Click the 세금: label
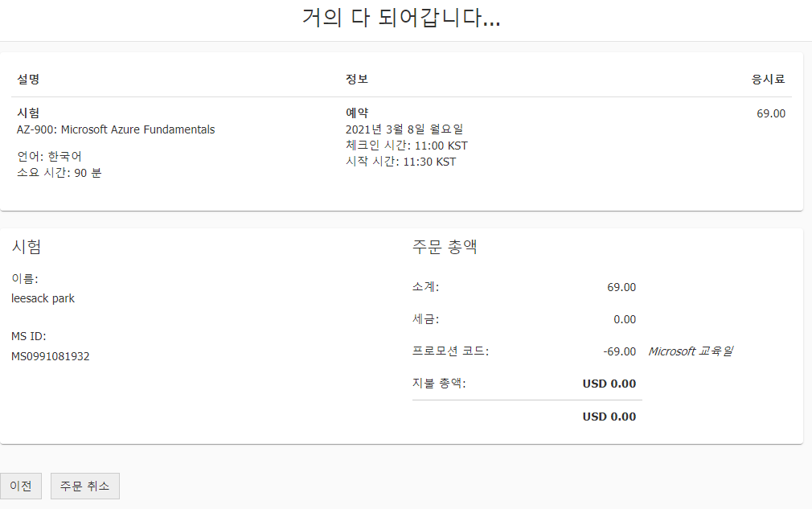This screenshot has height=509, width=812. click(425, 319)
